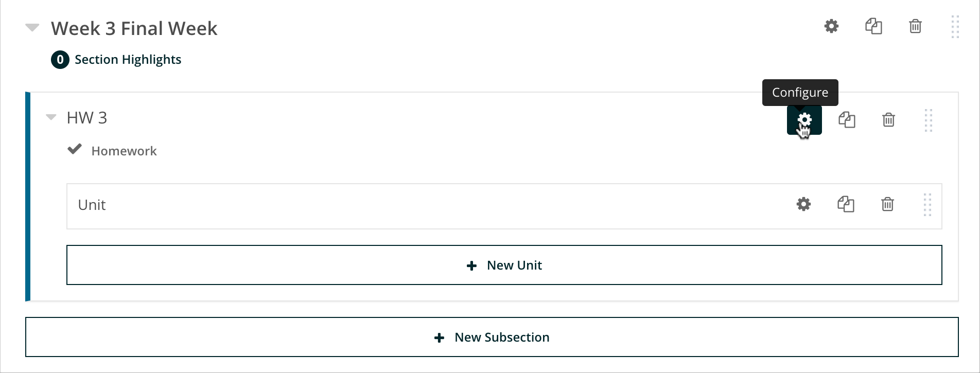Open the Unit link
The width and height of the screenshot is (980, 373).
92,205
